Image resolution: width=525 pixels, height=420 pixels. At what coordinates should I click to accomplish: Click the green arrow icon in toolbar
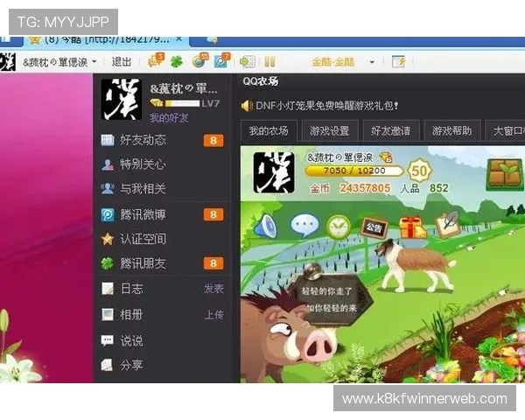pos(248,61)
